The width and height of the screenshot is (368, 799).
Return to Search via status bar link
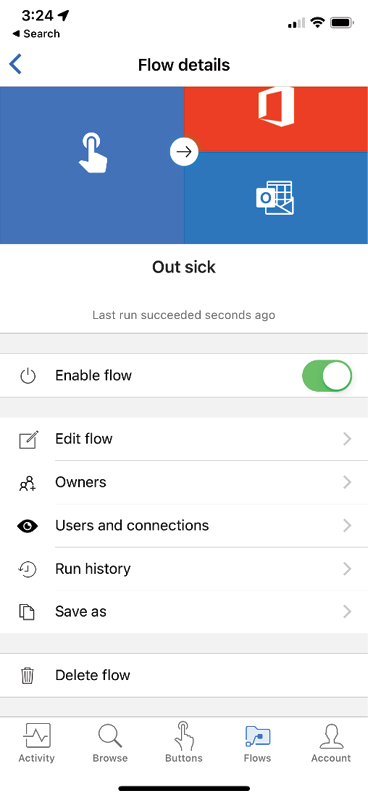point(36,34)
